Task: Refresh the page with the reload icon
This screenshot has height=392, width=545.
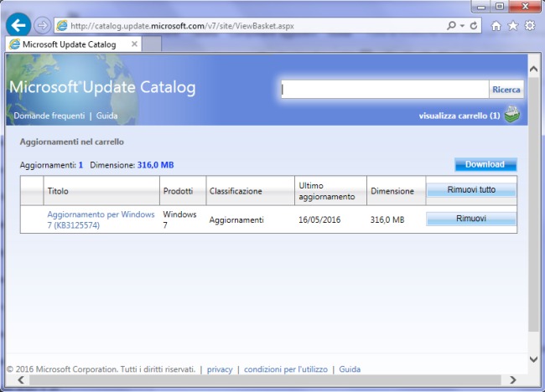Action: click(x=474, y=26)
